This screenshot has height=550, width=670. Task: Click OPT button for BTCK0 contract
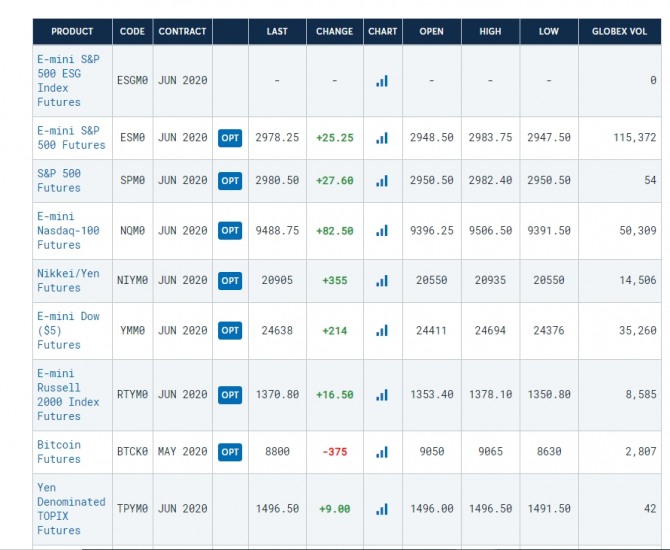(230, 452)
